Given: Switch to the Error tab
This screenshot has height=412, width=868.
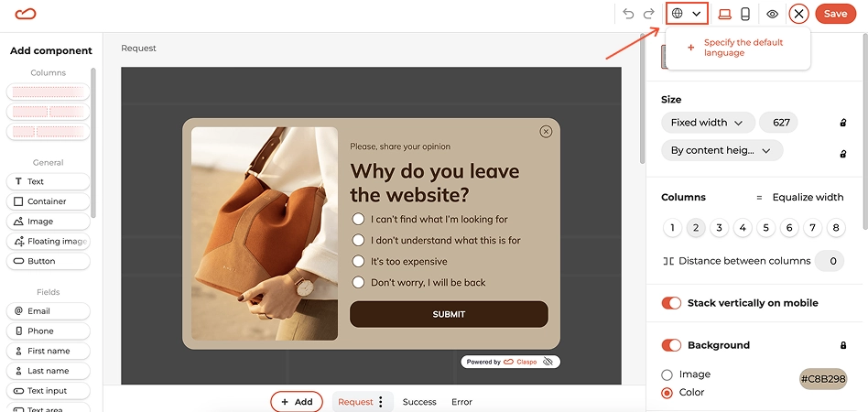Looking at the screenshot, I should [x=461, y=402].
